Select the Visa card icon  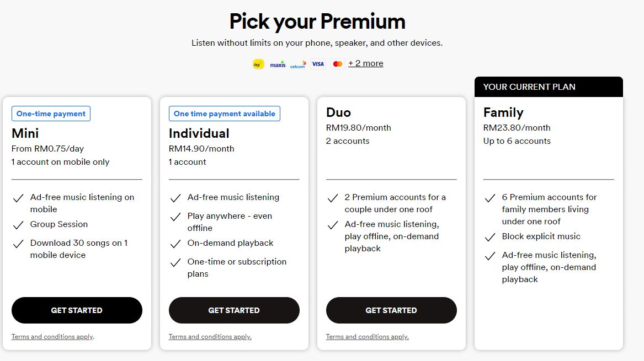pos(317,63)
